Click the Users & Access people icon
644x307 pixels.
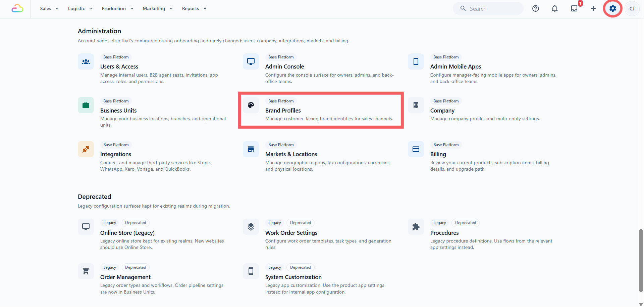[x=86, y=61]
